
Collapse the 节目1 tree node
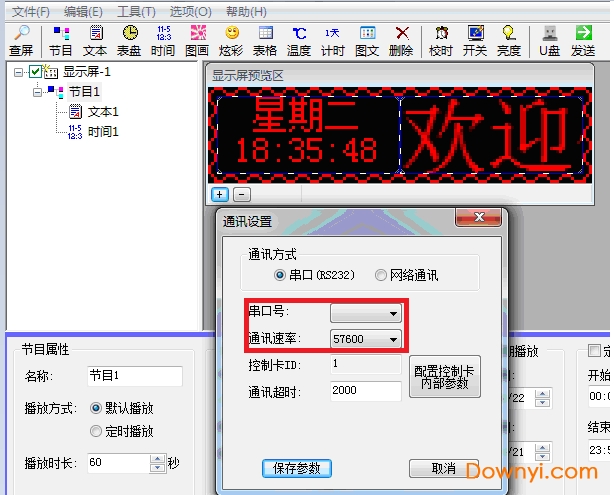37,92
